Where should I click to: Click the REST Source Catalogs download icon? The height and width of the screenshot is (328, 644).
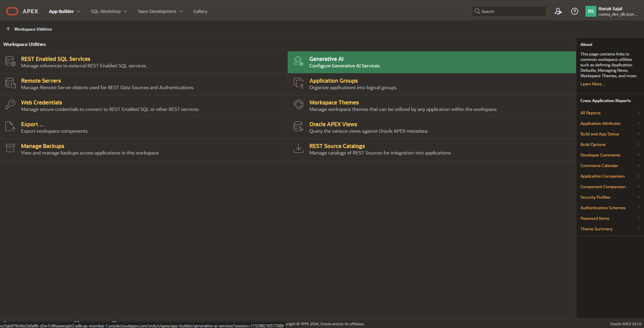click(298, 148)
